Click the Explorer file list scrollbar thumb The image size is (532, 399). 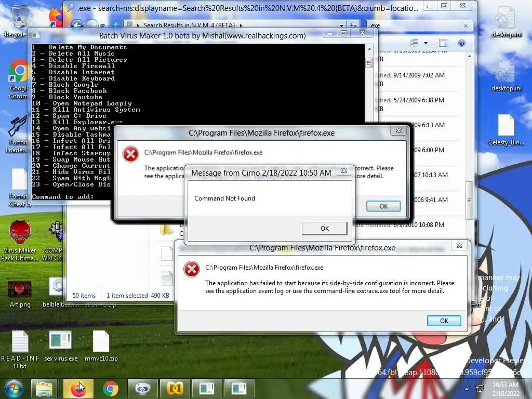coord(469,200)
